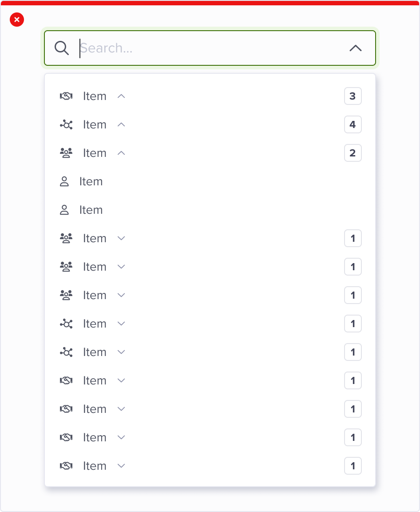
Task: Collapse the expanded group Item with count 2
Action: (x=121, y=153)
